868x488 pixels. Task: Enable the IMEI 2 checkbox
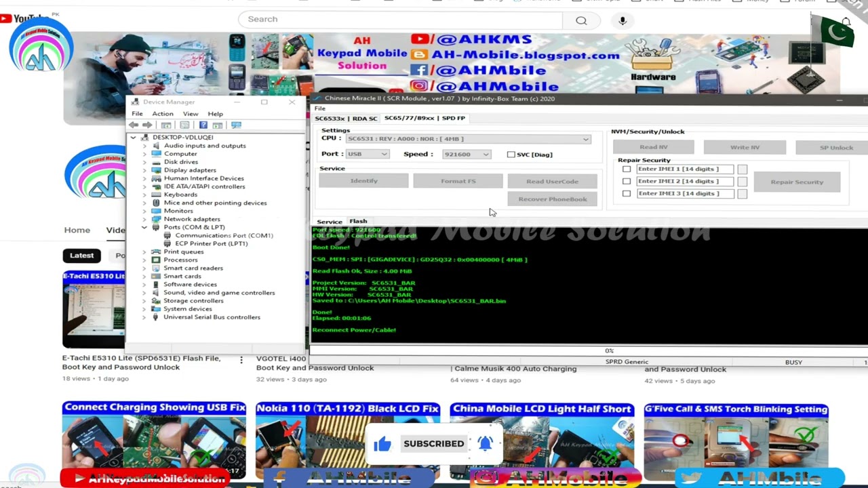pos(627,181)
